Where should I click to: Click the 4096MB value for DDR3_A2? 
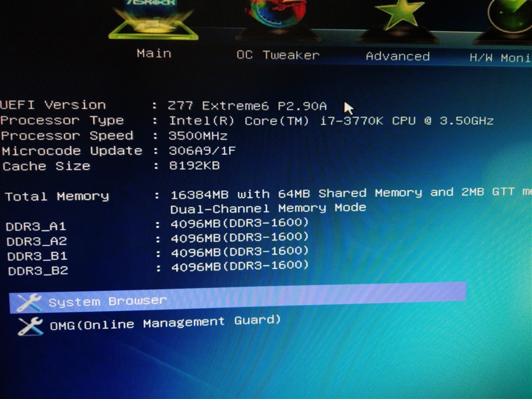(240, 237)
